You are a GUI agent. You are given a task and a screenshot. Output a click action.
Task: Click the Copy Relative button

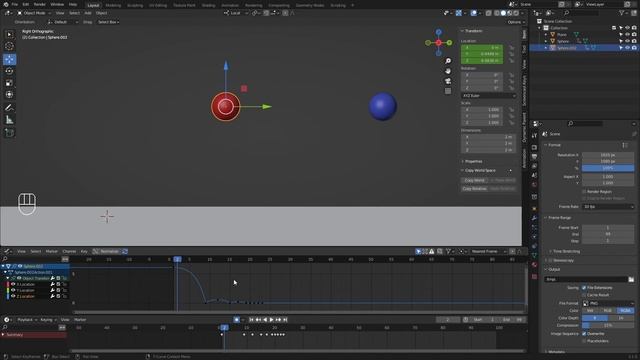(475, 189)
